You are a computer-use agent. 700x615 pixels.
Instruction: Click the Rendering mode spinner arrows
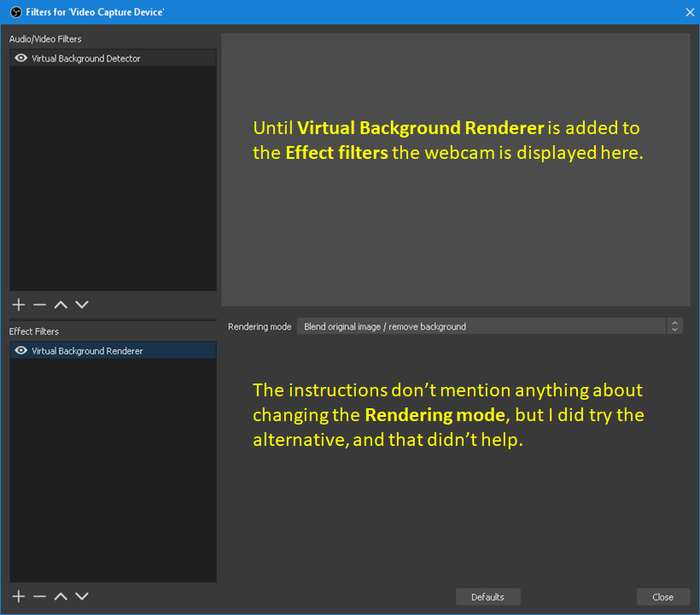(674, 326)
